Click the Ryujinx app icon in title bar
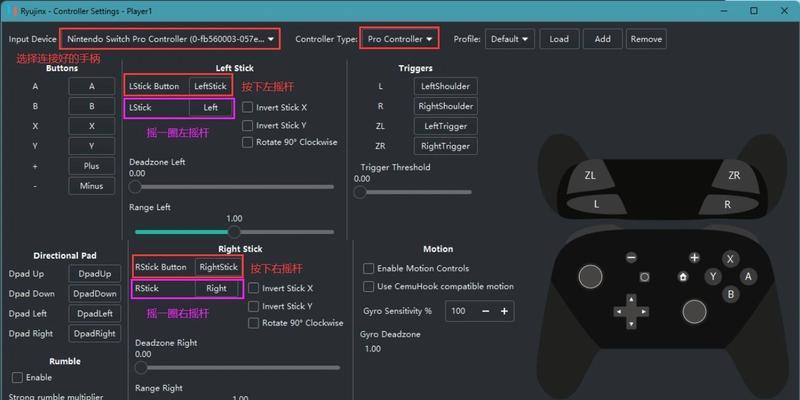The height and width of the screenshot is (400, 800). 10,11
